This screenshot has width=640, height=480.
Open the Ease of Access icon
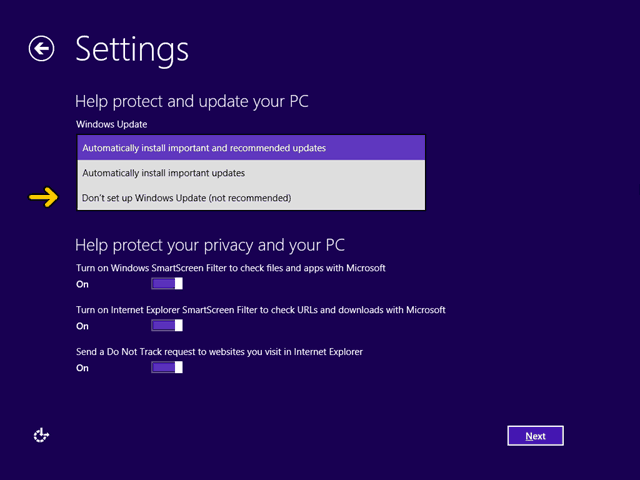coord(41,435)
